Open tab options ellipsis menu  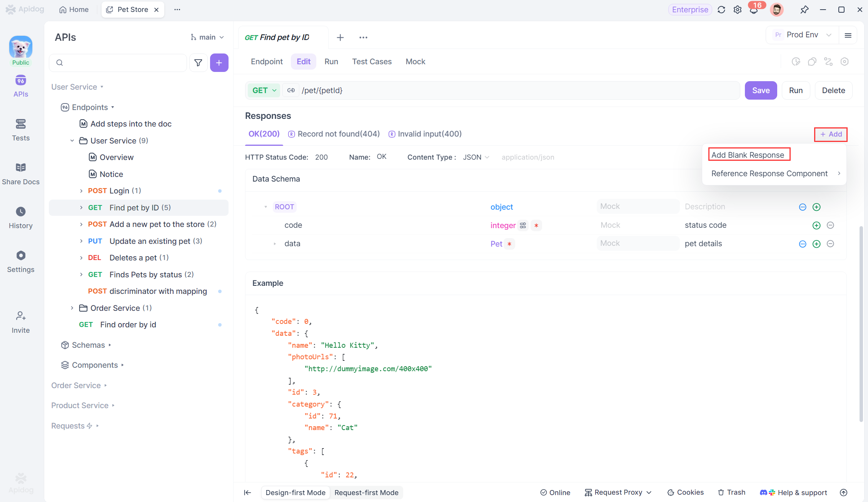tap(363, 37)
